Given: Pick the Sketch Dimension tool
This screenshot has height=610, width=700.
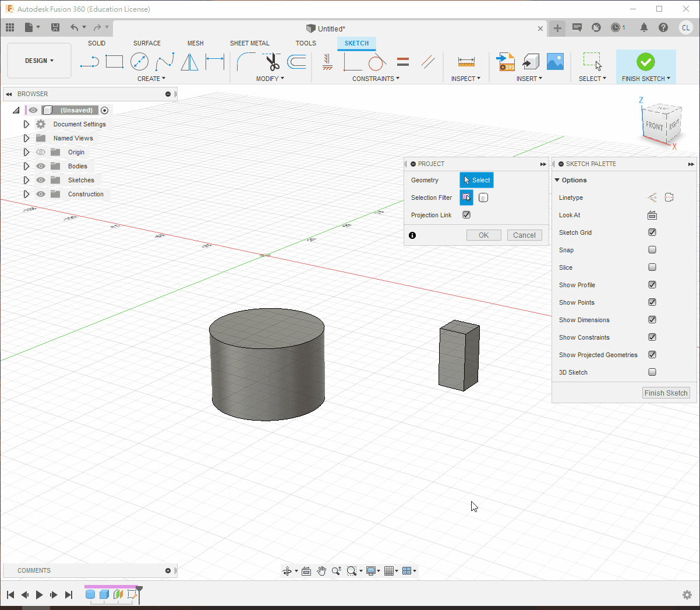Looking at the screenshot, I should pos(215,62).
